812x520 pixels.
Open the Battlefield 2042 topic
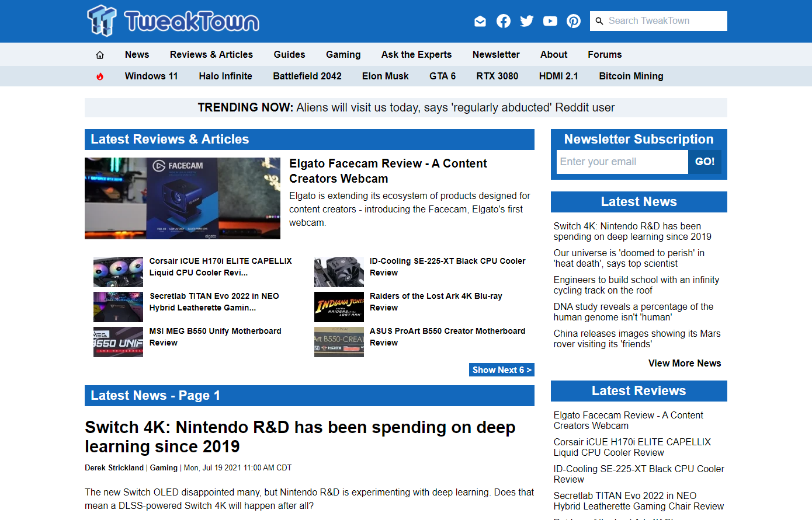click(x=307, y=76)
